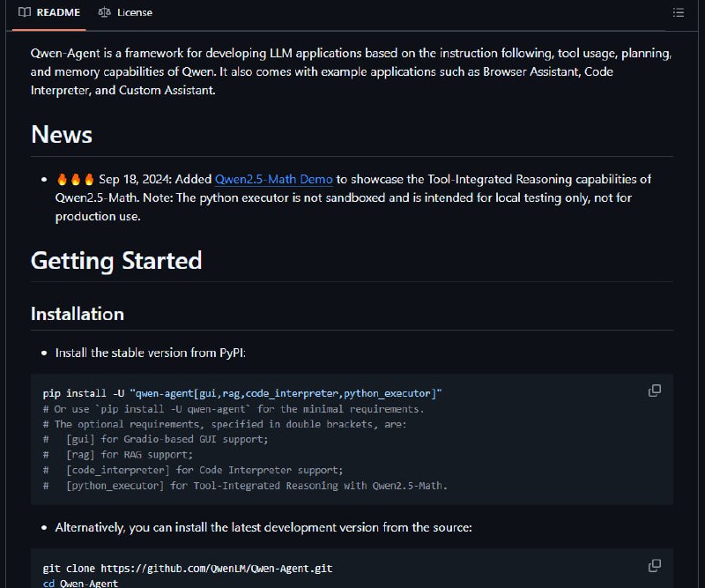The image size is (705, 588).
Task: Click 'Alternatively, you can install the latest development version' text
Action: point(263,527)
